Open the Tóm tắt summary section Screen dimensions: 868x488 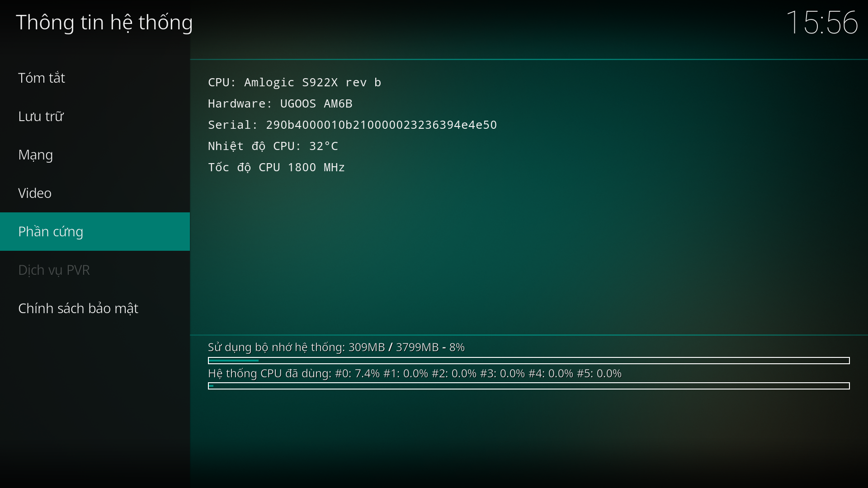(x=42, y=78)
